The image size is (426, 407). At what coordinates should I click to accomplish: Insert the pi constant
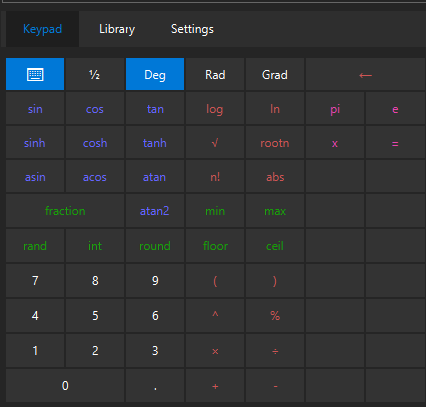(335, 109)
